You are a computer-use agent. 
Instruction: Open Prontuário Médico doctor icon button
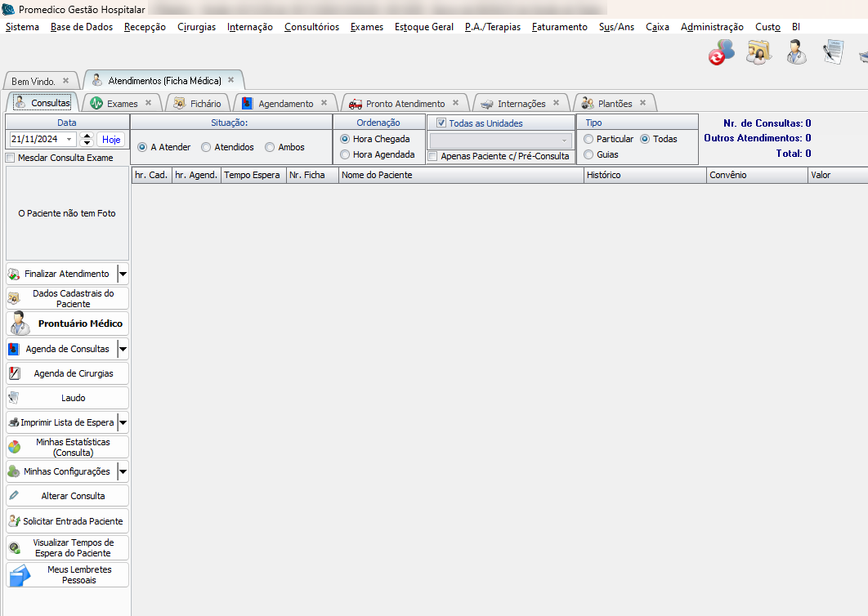[x=20, y=324]
